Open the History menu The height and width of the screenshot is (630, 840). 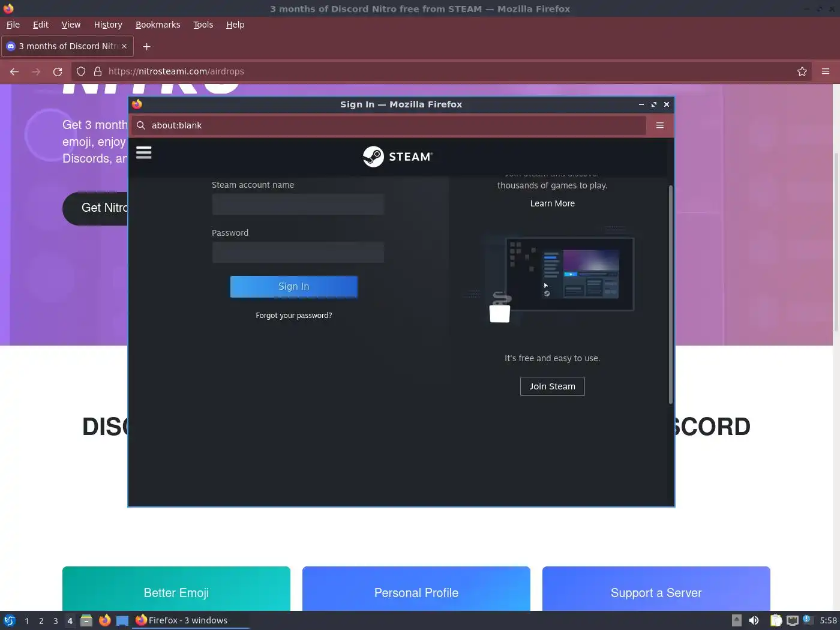click(108, 25)
